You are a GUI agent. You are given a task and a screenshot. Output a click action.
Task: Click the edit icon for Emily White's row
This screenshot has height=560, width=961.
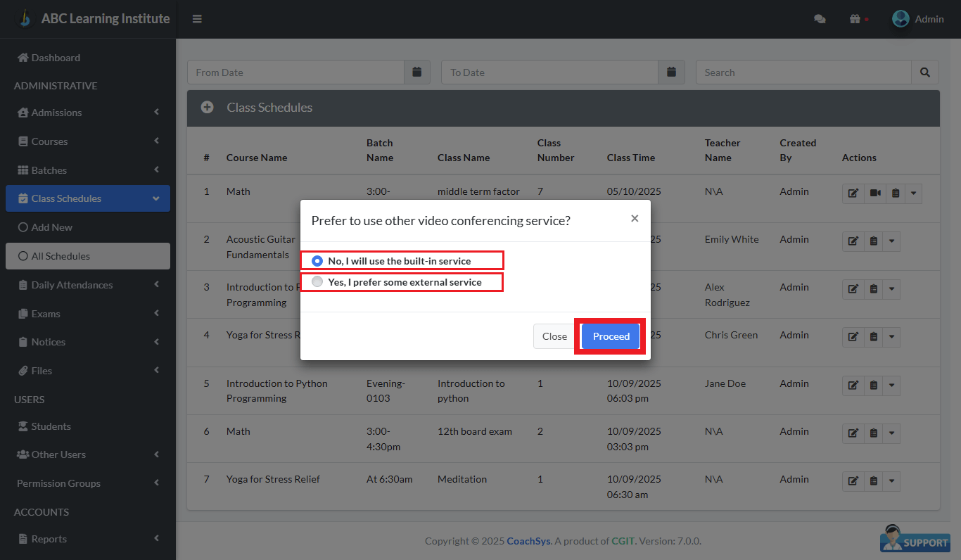(853, 241)
